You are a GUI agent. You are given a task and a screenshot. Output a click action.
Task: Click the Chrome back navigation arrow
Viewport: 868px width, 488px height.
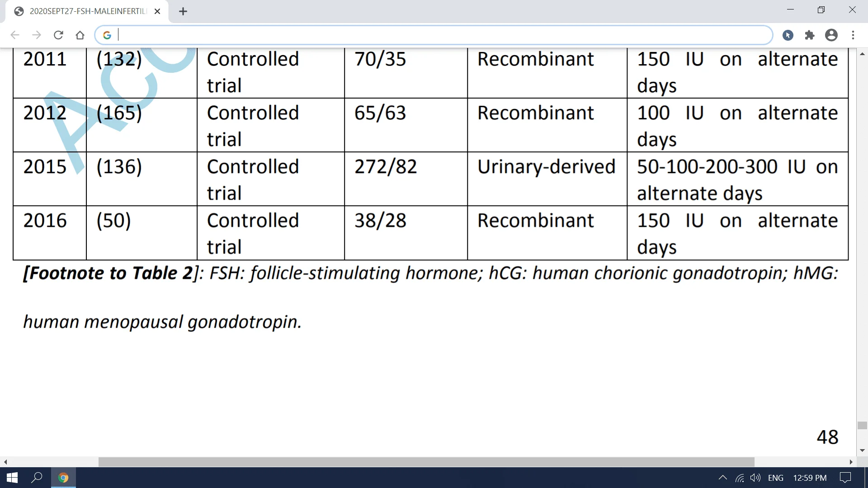click(x=14, y=34)
